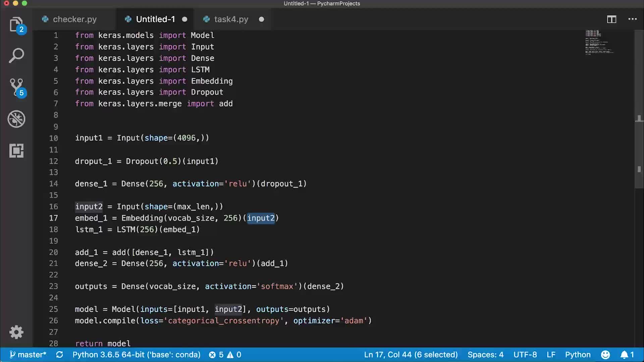Click 'Model' in the line 1 import
The width and height of the screenshot is (644, 362).
coord(203,36)
